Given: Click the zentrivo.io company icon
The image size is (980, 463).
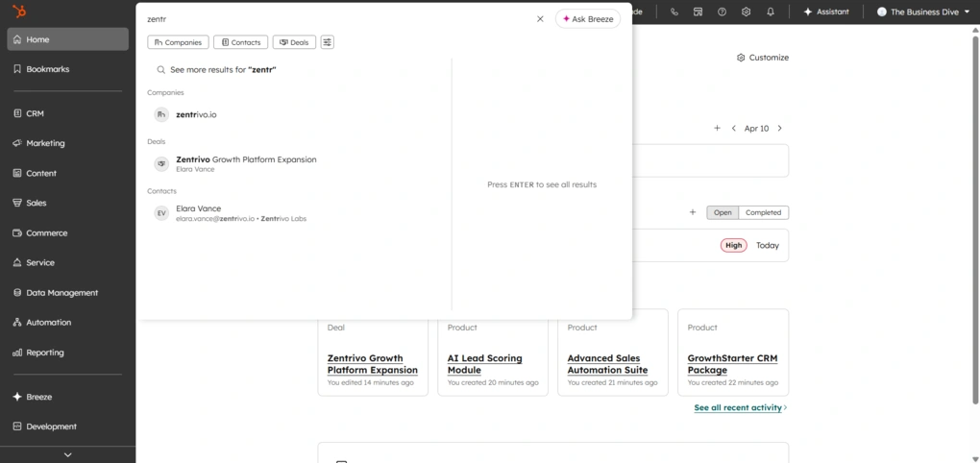Looking at the screenshot, I should (x=161, y=114).
